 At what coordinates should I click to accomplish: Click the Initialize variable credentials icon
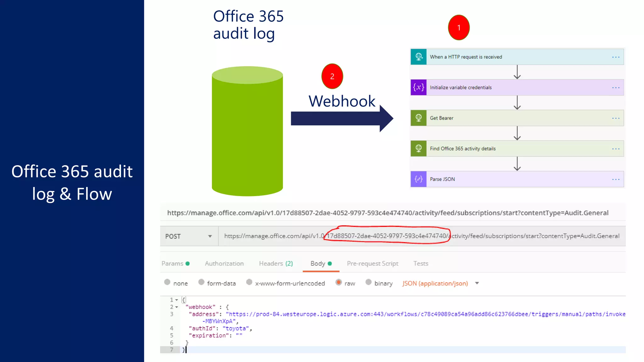419,87
